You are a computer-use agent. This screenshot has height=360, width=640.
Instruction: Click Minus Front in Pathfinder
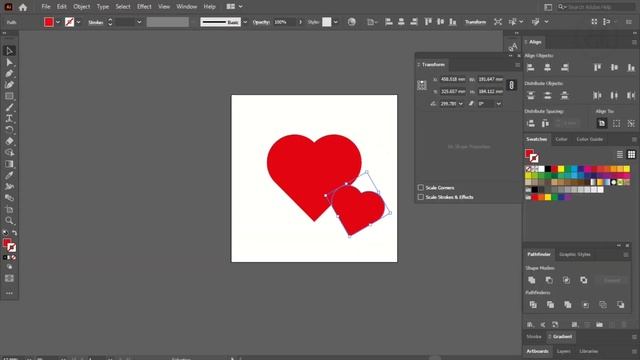(x=549, y=280)
